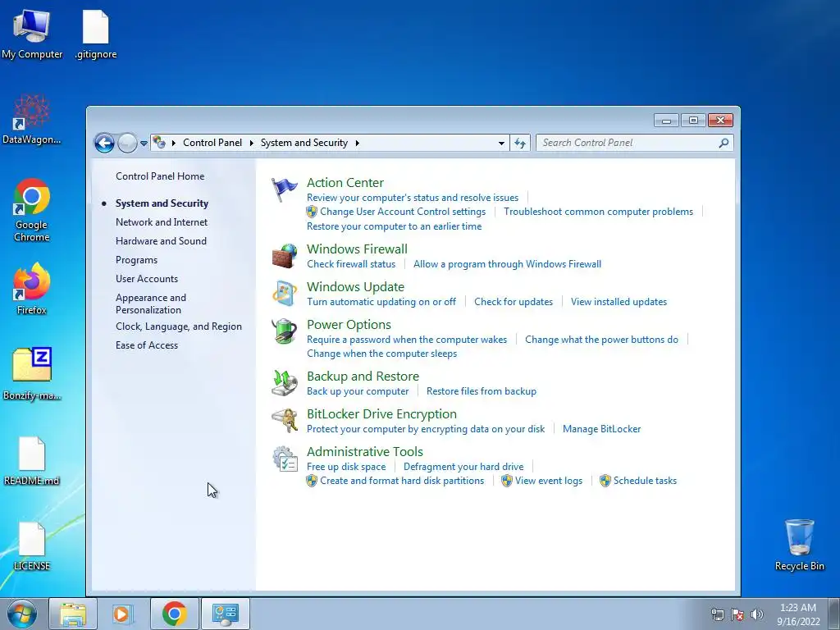
Task: Click the Action Center heading link
Action: point(345,183)
